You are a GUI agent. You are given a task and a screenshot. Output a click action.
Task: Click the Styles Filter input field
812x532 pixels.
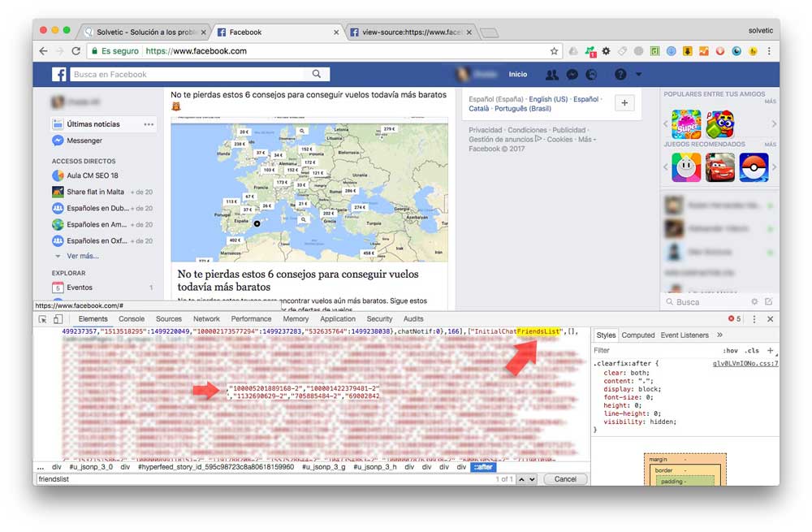[655, 351]
